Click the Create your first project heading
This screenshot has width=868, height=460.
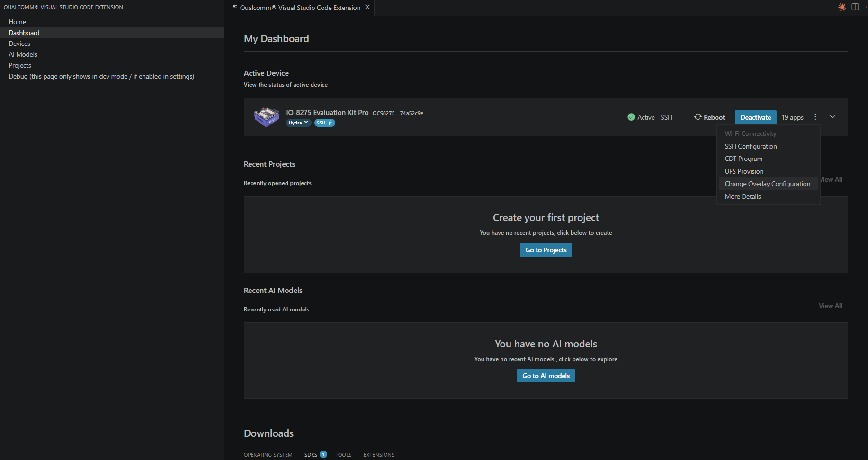click(546, 218)
